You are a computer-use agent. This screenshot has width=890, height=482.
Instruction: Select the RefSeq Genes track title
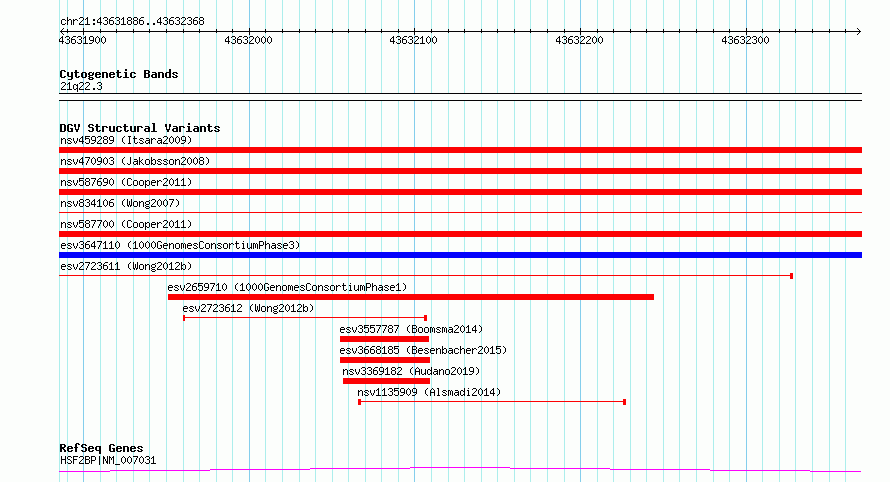click(x=101, y=448)
